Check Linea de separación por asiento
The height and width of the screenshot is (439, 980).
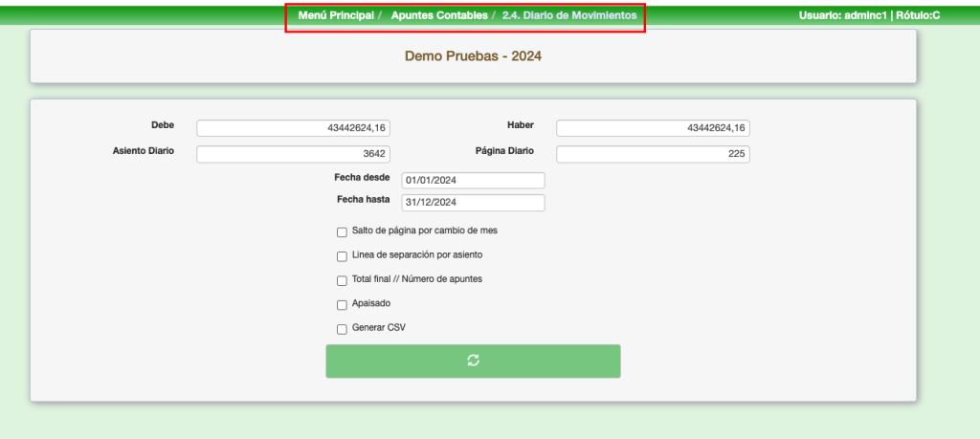click(x=342, y=256)
